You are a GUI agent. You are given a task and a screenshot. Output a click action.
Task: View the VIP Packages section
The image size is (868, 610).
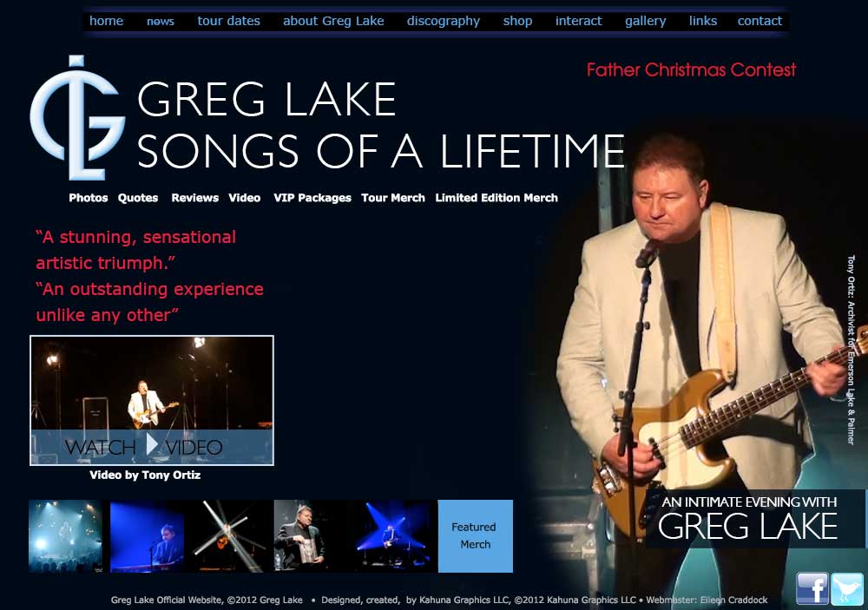click(312, 198)
